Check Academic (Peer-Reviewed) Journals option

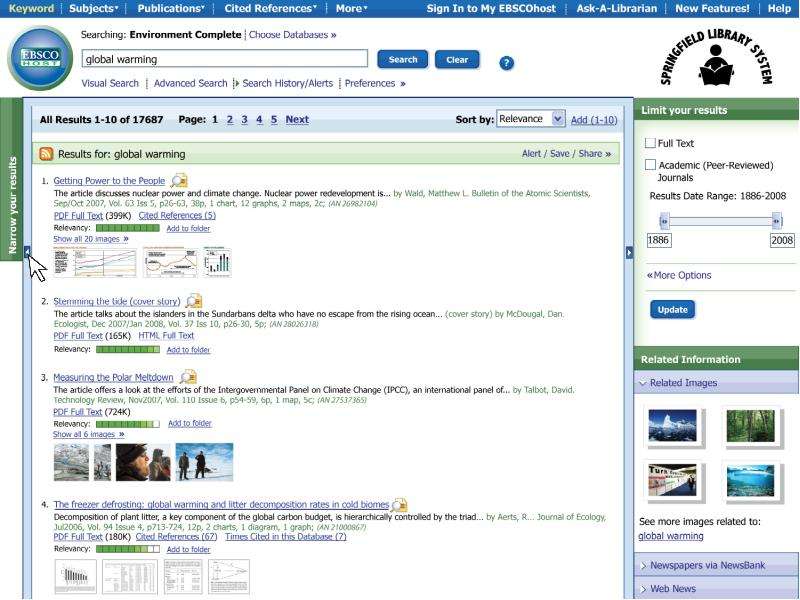(650, 165)
